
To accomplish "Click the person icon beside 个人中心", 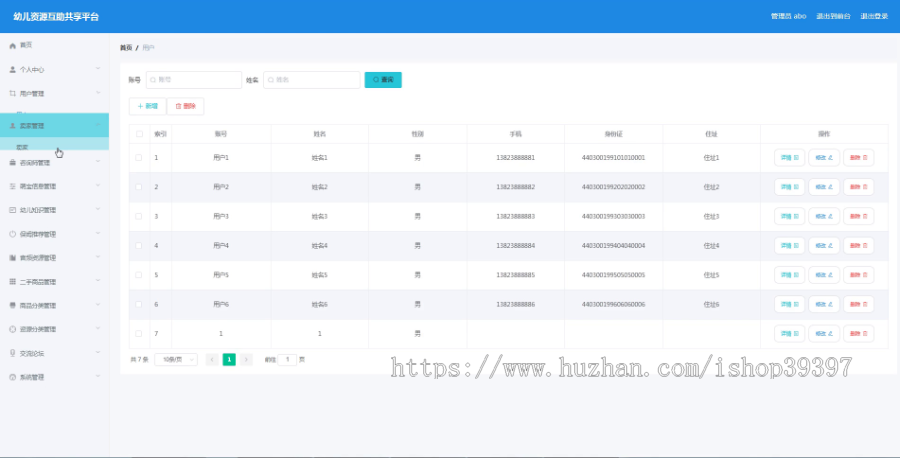I will coord(13,69).
